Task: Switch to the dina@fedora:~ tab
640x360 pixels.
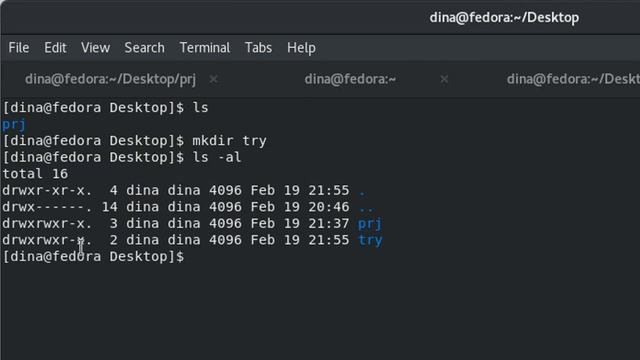Action: click(x=350, y=79)
